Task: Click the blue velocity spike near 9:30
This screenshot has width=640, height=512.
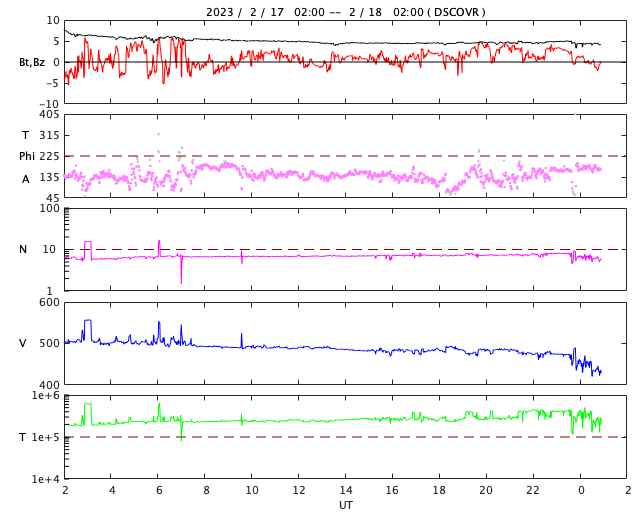Action: 242,340
